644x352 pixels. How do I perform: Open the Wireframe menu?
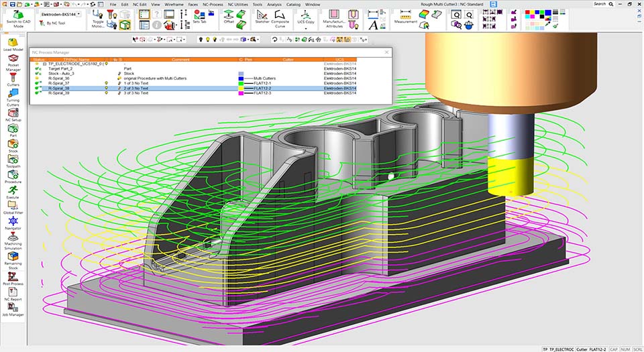tap(174, 4)
